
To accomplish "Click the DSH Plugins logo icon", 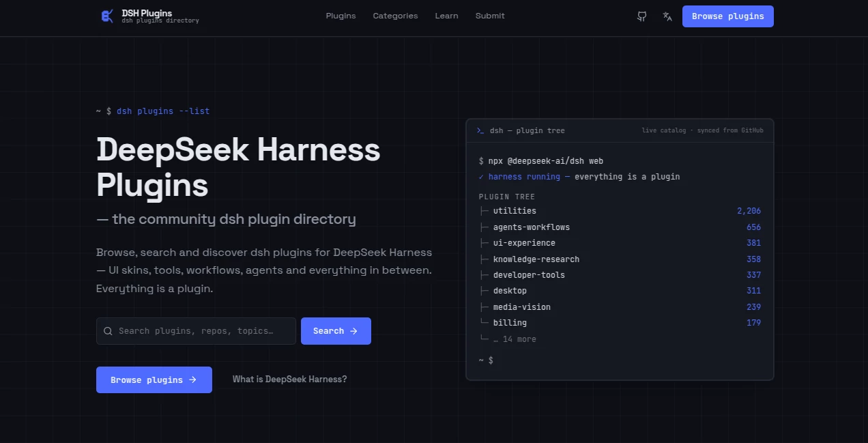I will click(x=107, y=16).
